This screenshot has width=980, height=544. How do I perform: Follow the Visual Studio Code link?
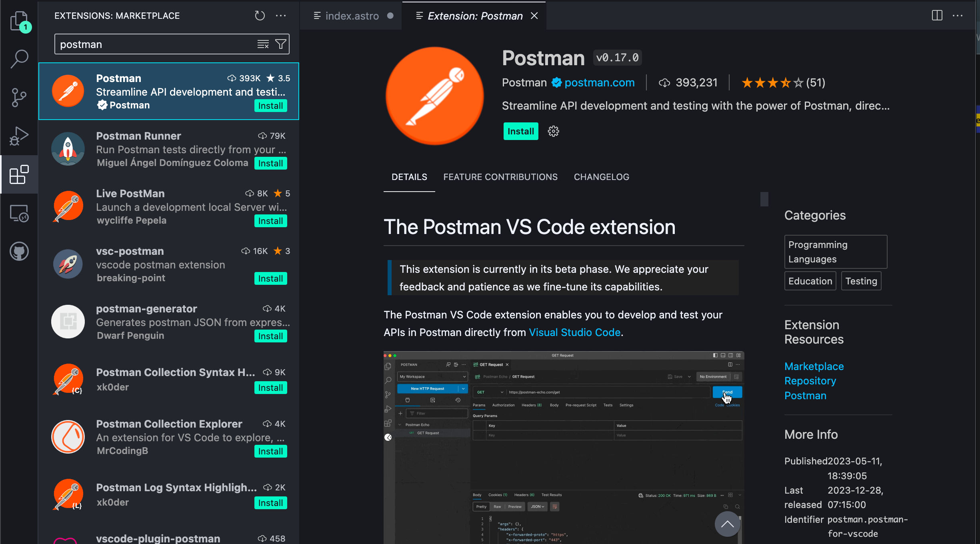tap(574, 332)
